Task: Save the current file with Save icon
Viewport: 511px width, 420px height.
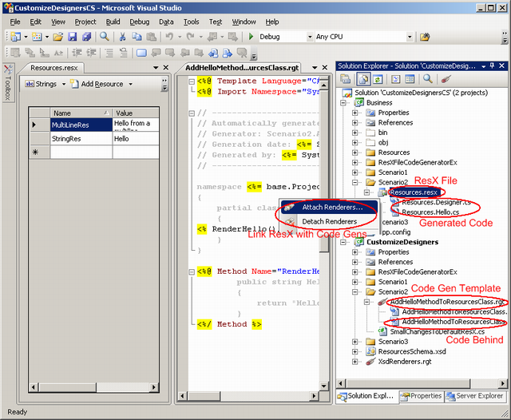Action: (72, 37)
